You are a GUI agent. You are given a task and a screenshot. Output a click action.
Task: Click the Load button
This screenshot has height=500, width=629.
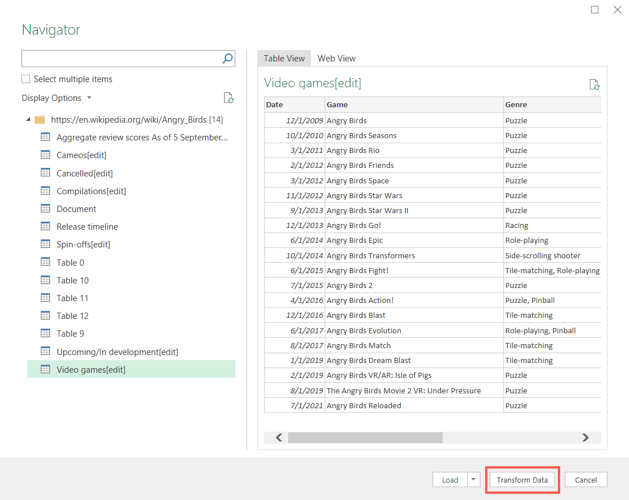click(x=450, y=480)
